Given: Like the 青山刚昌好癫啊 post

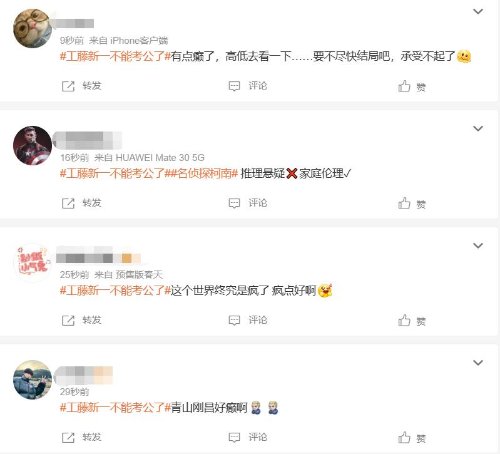Looking at the screenshot, I should [412, 438].
